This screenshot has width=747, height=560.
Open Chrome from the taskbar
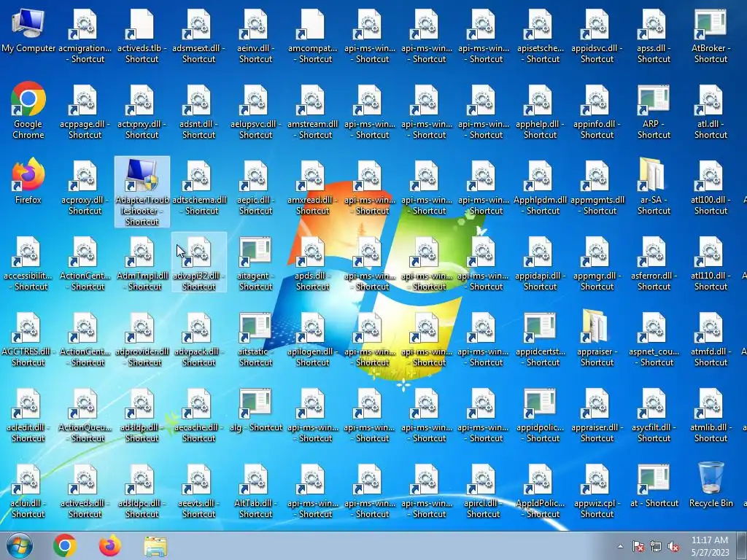pyautogui.click(x=65, y=545)
